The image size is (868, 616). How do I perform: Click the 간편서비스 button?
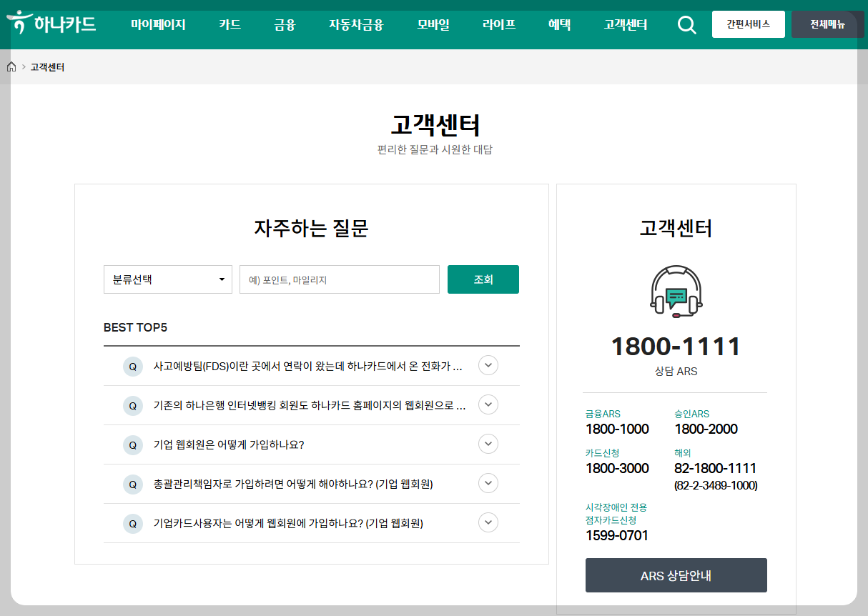click(x=749, y=24)
